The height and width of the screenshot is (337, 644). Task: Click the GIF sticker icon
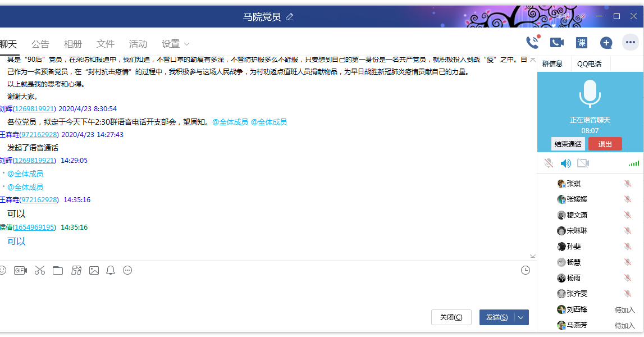pos(21,271)
